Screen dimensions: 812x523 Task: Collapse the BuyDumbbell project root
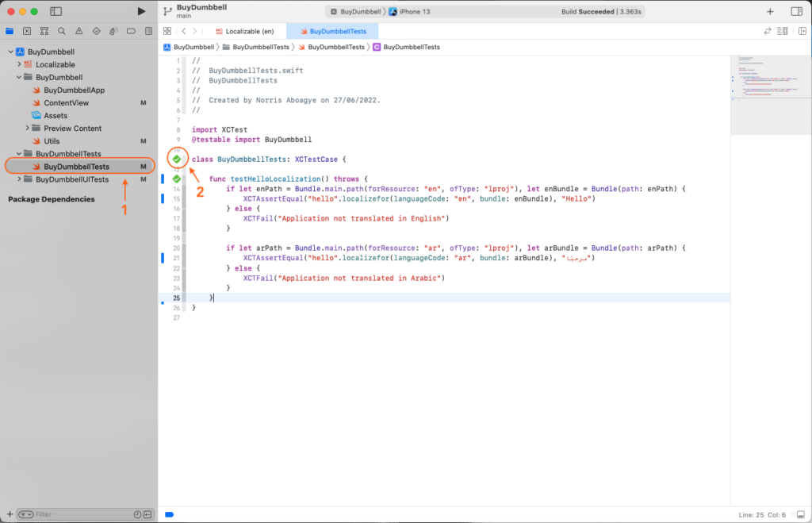coord(11,52)
